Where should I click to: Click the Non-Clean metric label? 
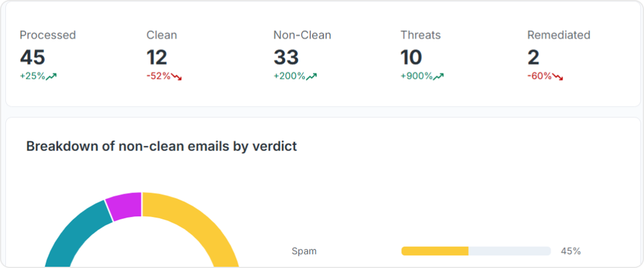point(302,35)
